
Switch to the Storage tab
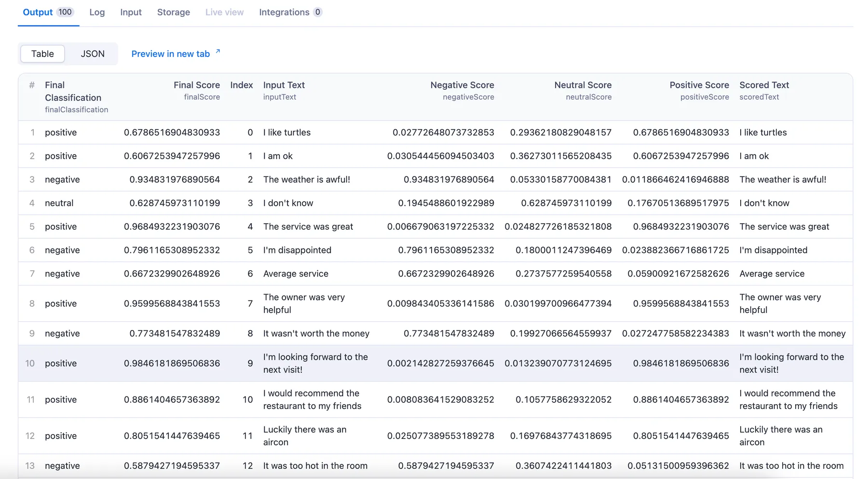coord(174,13)
